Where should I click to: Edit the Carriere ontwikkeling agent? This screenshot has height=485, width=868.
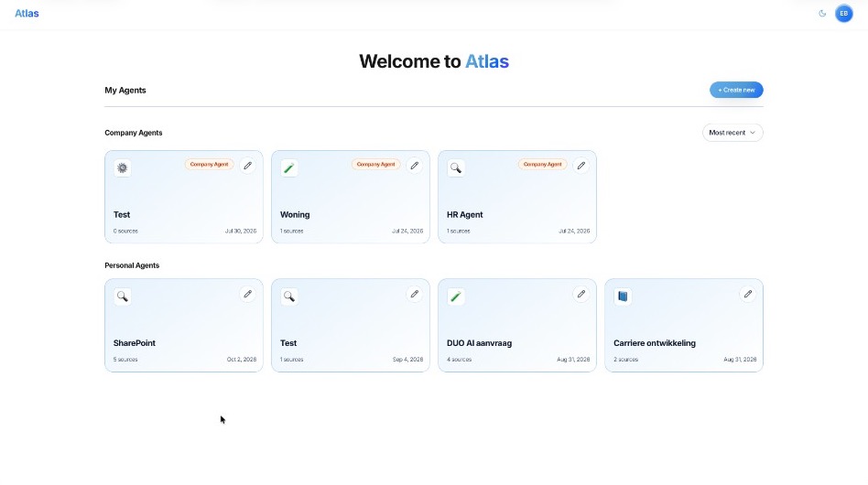point(747,294)
